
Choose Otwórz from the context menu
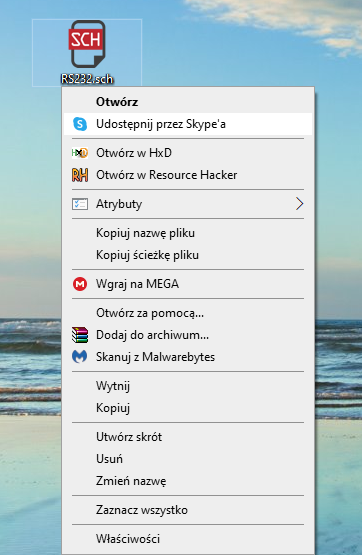click(x=188, y=102)
